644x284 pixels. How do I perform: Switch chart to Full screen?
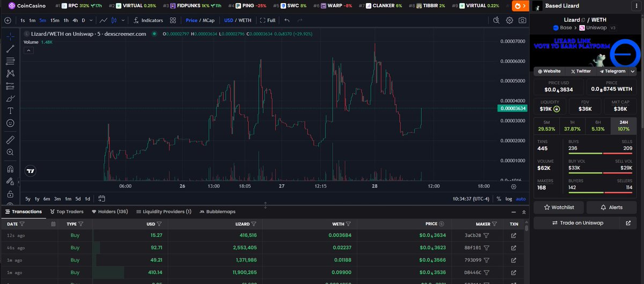coord(267,20)
